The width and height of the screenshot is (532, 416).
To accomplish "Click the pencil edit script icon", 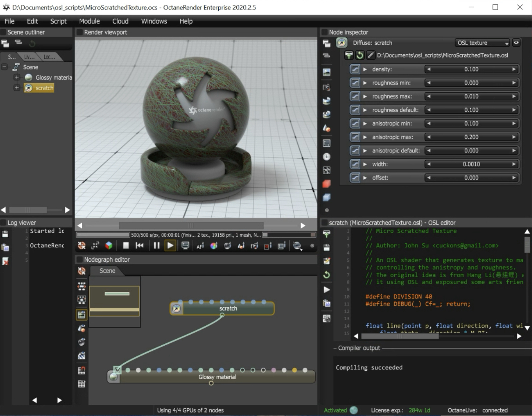I will pyautogui.click(x=370, y=55).
